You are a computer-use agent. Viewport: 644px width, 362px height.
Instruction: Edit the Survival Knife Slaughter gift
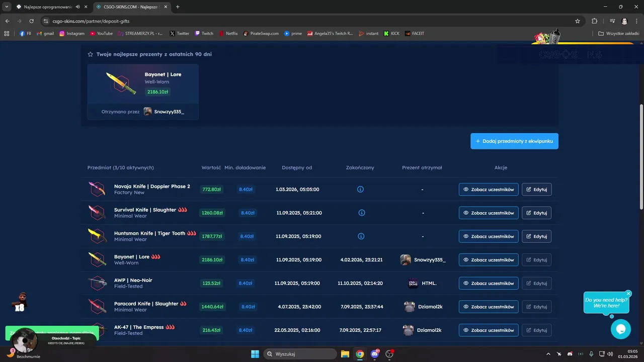tap(536, 213)
